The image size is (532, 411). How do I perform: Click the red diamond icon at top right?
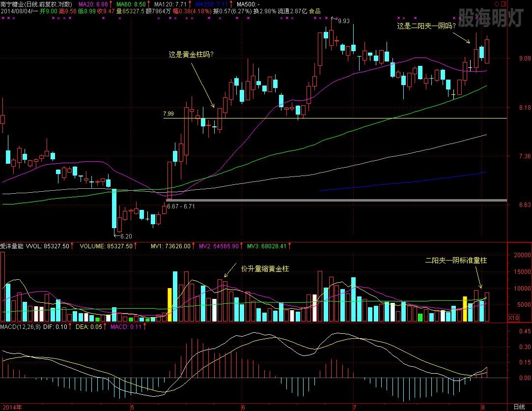497,4
